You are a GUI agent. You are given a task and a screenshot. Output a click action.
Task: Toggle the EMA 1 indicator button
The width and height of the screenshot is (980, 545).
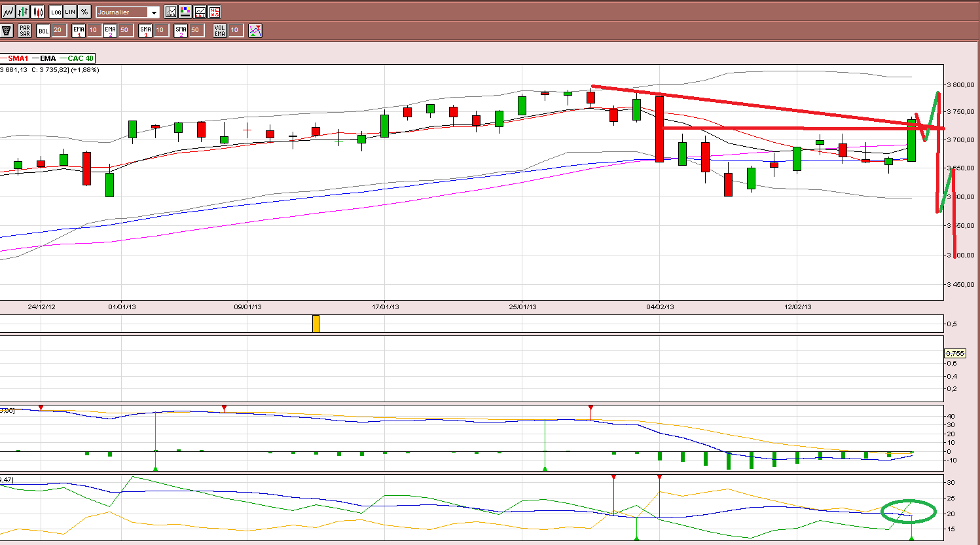point(79,30)
